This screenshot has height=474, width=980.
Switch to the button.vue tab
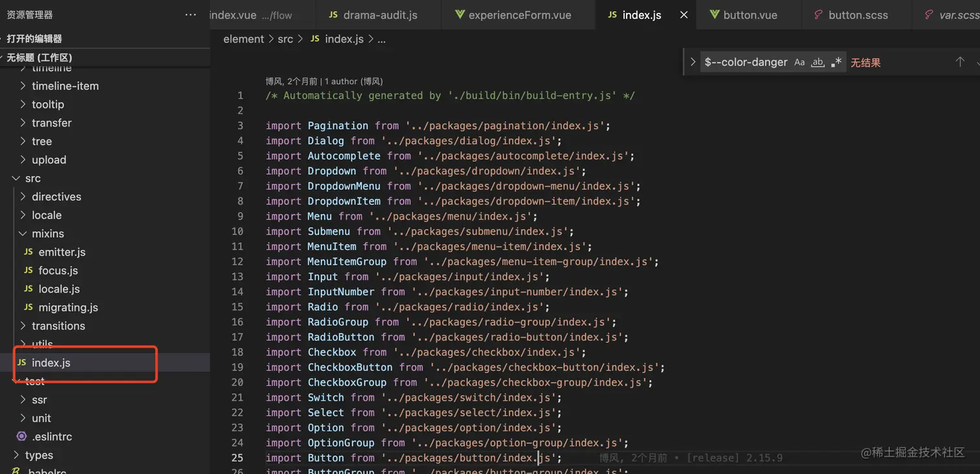point(749,14)
